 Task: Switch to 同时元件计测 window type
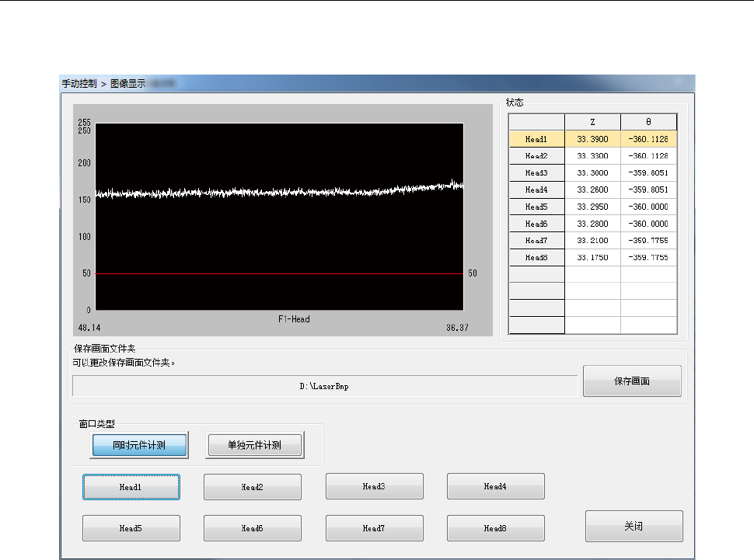[x=139, y=446]
